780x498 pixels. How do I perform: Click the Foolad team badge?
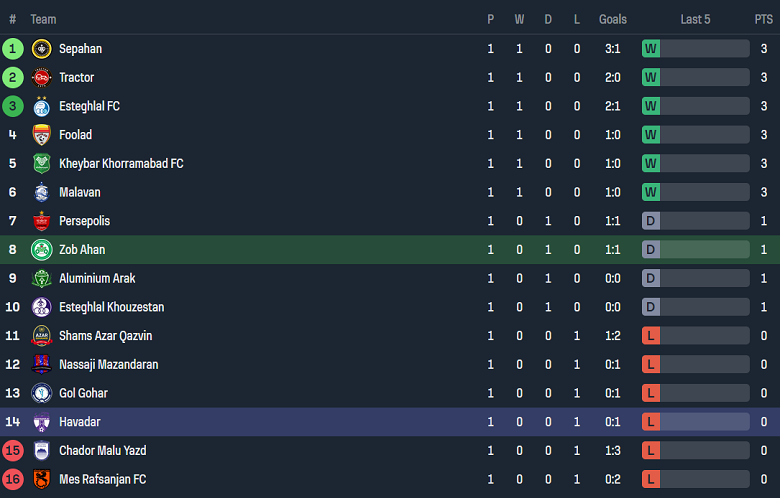pos(41,135)
